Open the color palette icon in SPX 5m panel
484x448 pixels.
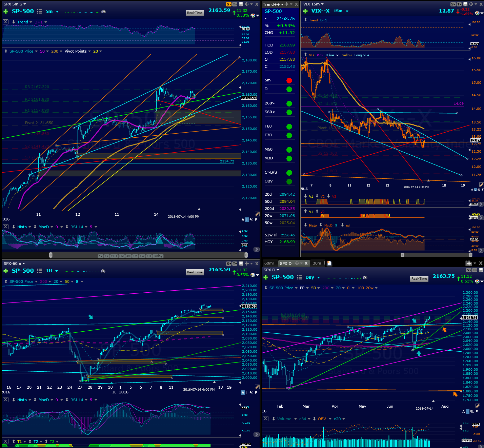click(x=252, y=15)
